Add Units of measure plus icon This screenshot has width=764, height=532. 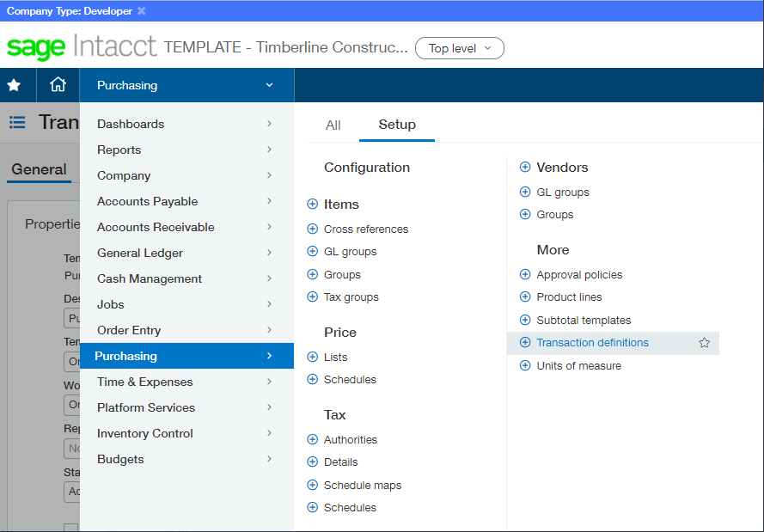click(525, 365)
